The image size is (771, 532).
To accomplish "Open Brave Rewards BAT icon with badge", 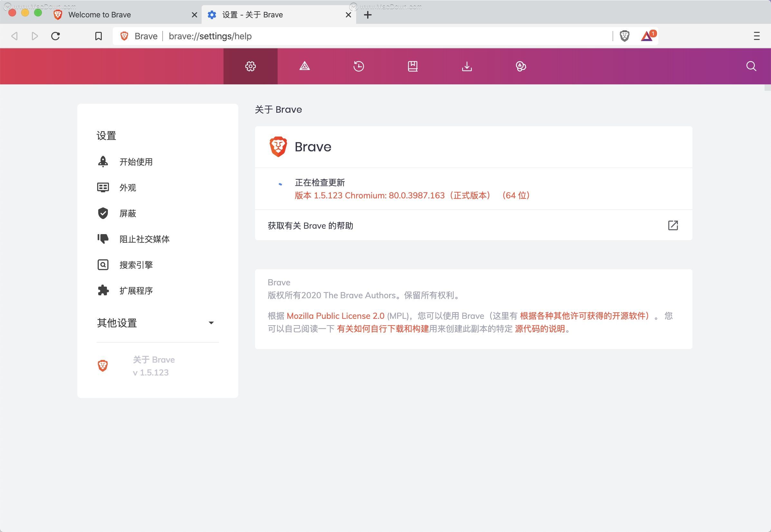I will tap(648, 36).
